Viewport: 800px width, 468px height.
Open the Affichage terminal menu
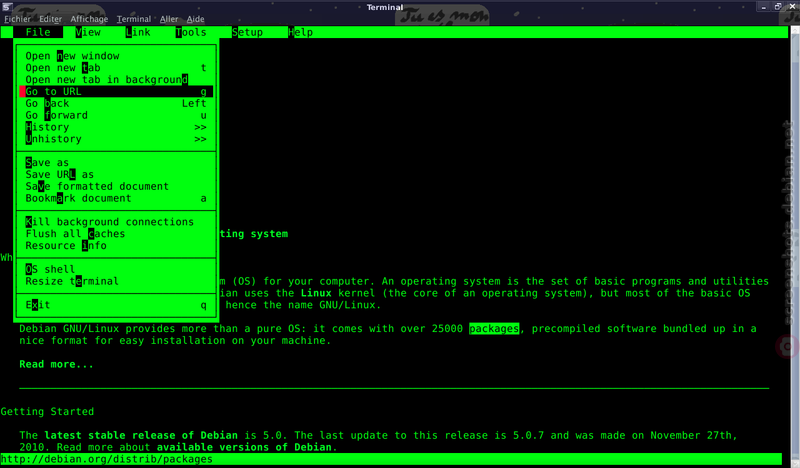(89, 19)
